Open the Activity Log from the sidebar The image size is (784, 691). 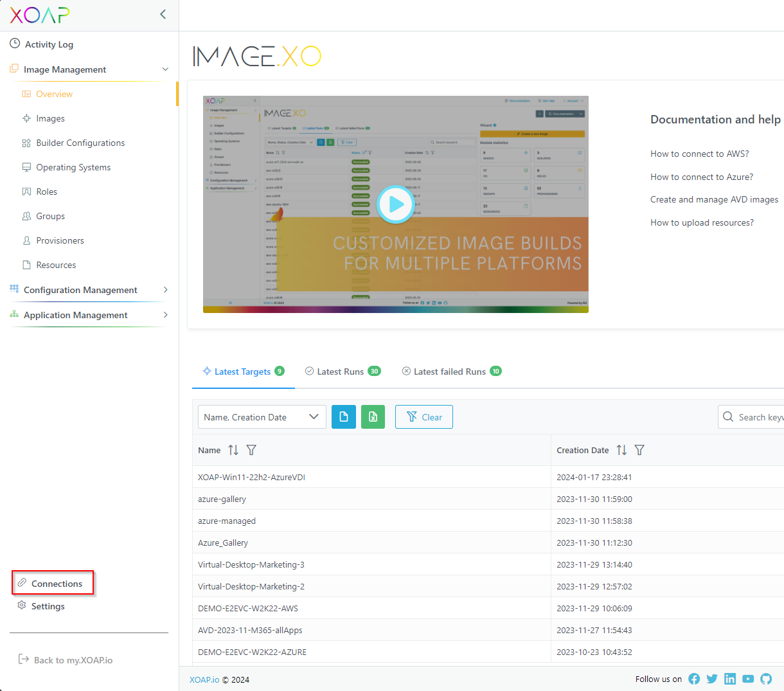pos(49,44)
